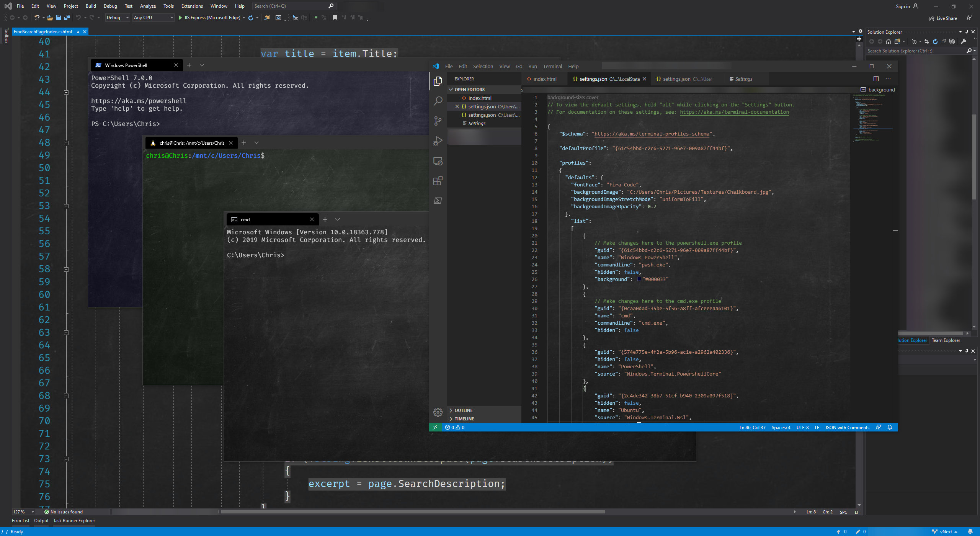Screen dimensions: 980x536
Task: Open terminal-profiles-schema URL link in editor
Action: tap(652, 134)
